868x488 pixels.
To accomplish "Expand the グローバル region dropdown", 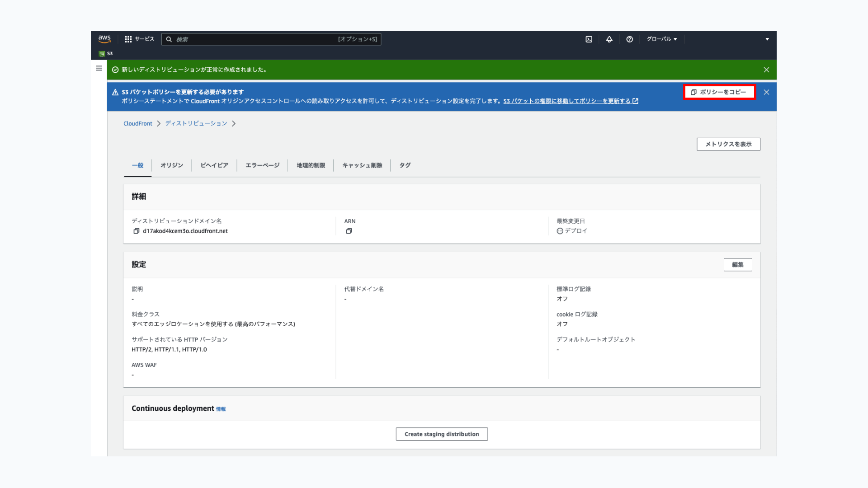I will tap(661, 39).
